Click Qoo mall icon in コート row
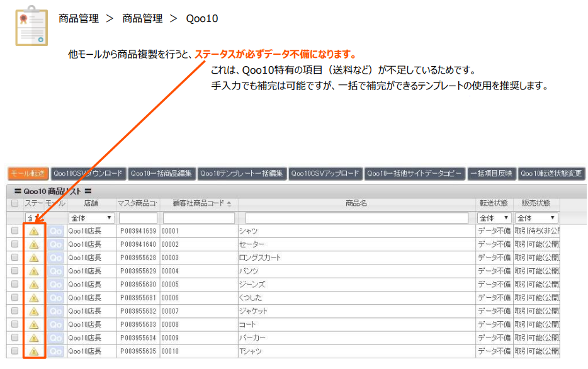This screenshot has width=588, height=369. point(55,324)
